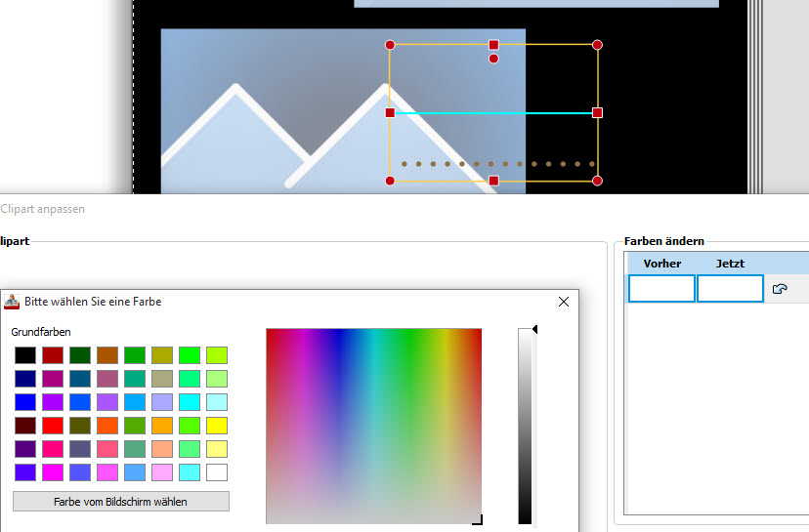Select the mauve swatch in second row
The height and width of the screenshot is (532, 809).
107,379
